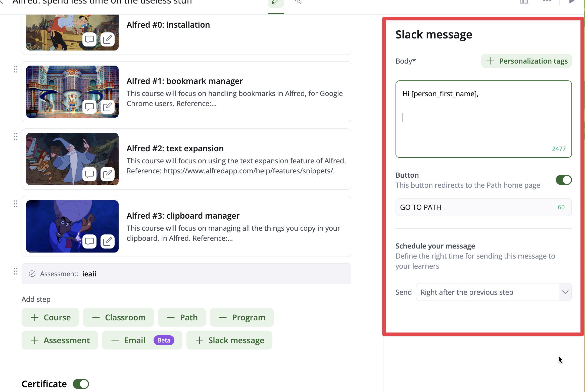This screenshot has width=585, height=392.
Task: Switch to the translation tab
Action: [298, 3]
